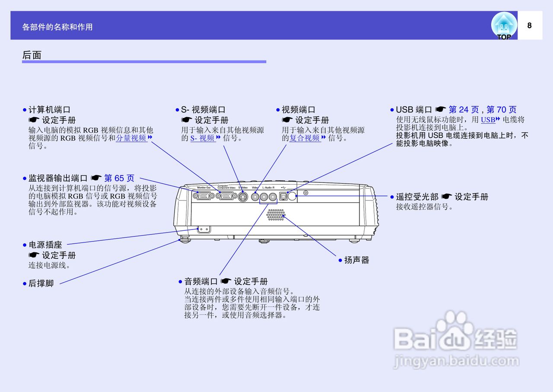Select the USB port on the projector diagram
This screenshot has height=392, width=553.
pyautogui.click(x=283, y=195)
